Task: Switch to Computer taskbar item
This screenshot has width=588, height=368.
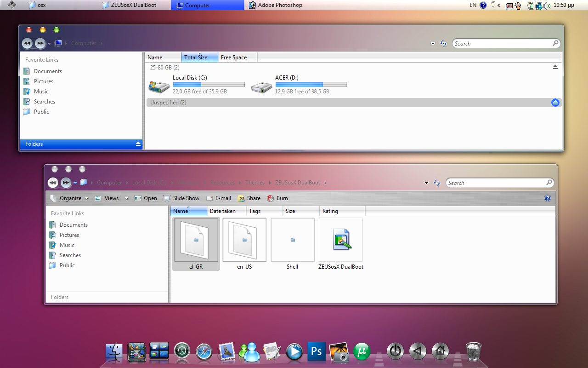Action: pyautogui.click(x=207, y=5)
